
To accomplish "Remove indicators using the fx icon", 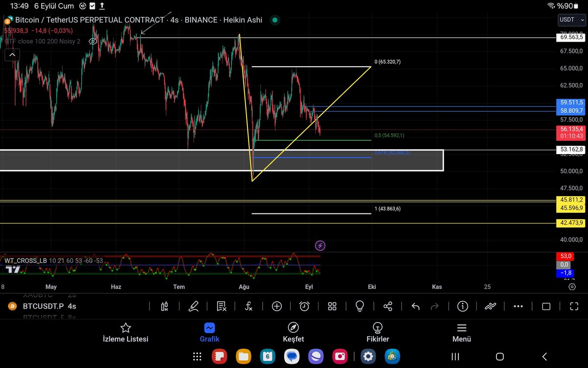I will coord(248,306).
